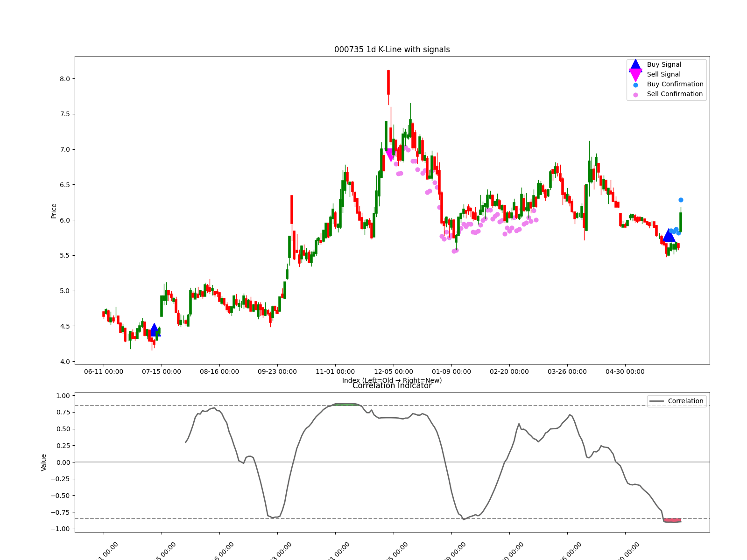747x560 pixels.
Task: Click the correlation axis tick '−0.50'
Action: 60,496
